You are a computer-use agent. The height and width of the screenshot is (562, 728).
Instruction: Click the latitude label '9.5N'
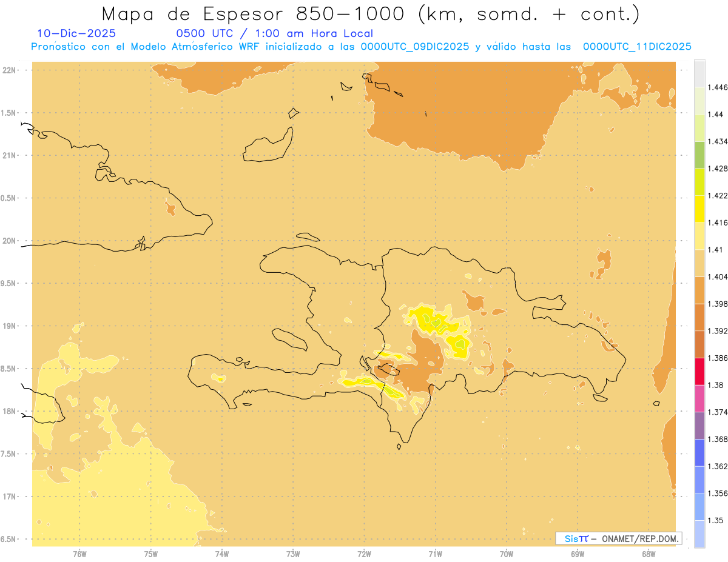9,283
